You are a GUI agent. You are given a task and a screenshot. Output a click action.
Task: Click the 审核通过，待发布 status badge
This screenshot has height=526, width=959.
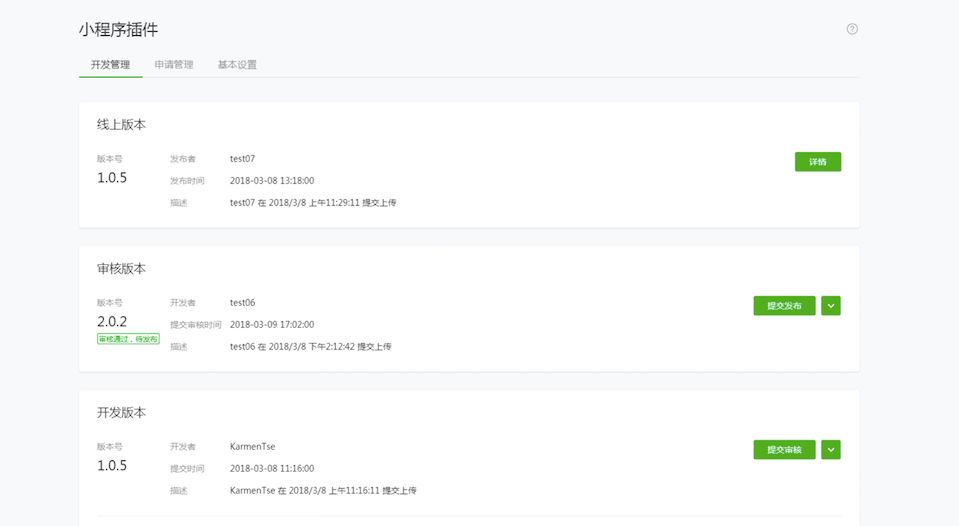point(128,339)
